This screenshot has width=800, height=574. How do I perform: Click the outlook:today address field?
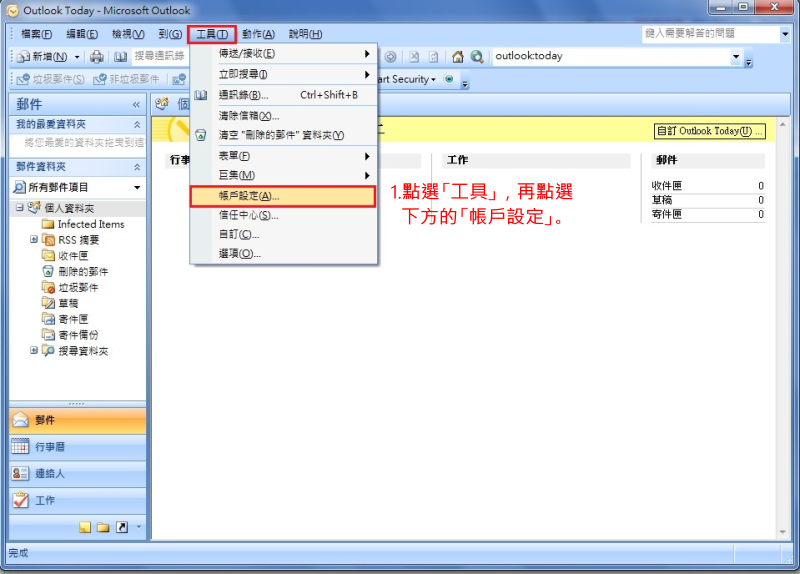pos(611,56)
